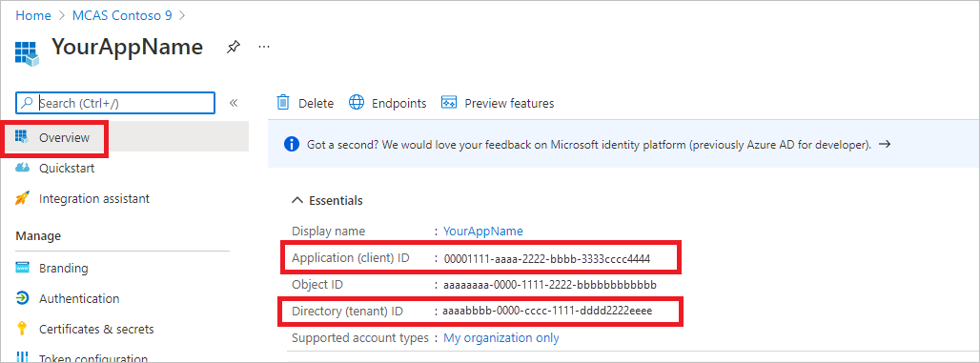This screenshot has height=363, width=980.
Task: Open the ellipsis more options menu
Action: coord(264,47)
